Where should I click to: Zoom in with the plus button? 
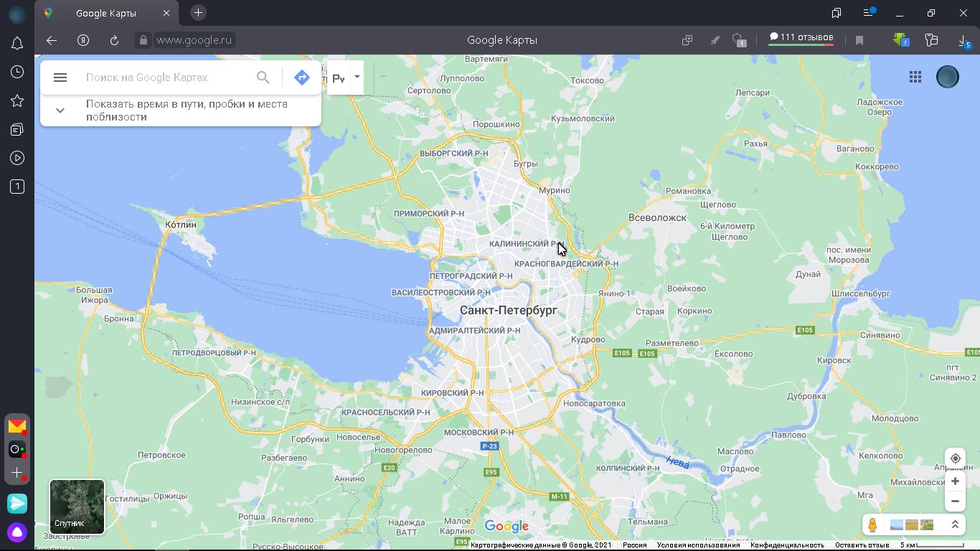(x=955, y=481)
